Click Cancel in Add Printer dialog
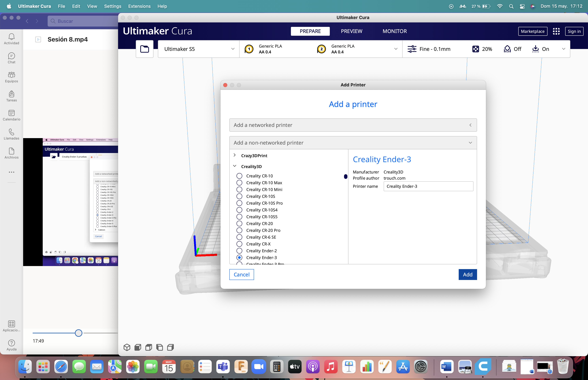Screen dimensions: 588x380 click(x=241, y=274)
